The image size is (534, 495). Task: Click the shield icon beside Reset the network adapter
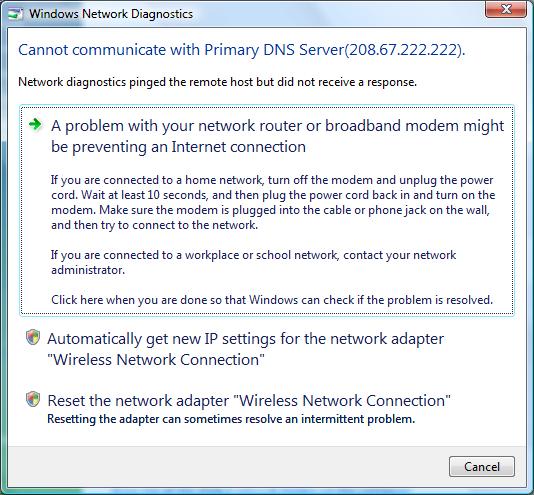pyautogui.click(x=33, y=399)
